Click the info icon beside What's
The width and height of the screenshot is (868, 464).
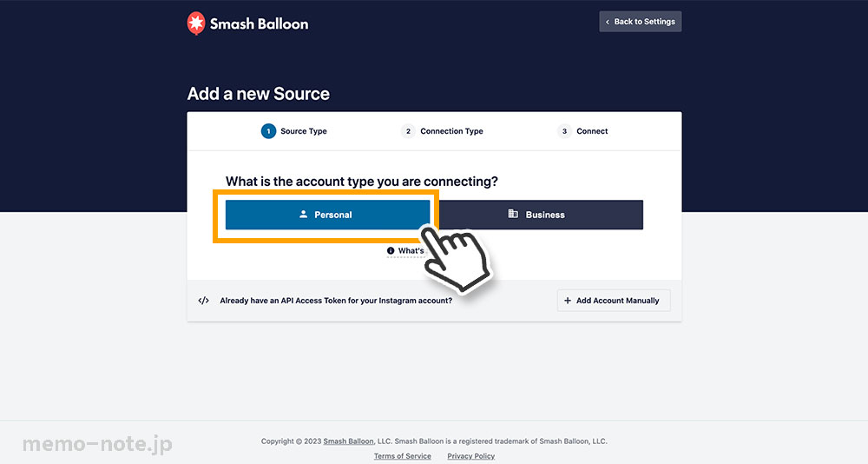coord(391,250)
